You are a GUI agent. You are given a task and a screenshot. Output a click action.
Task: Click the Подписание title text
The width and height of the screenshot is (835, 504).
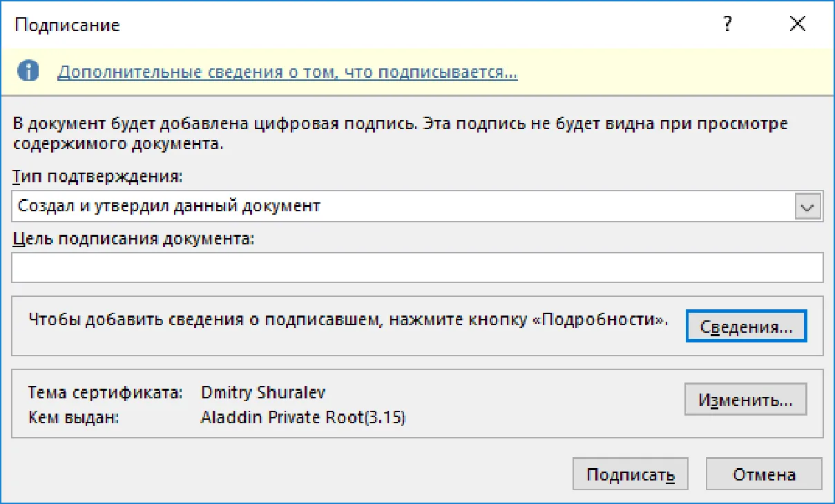point(68,26)
